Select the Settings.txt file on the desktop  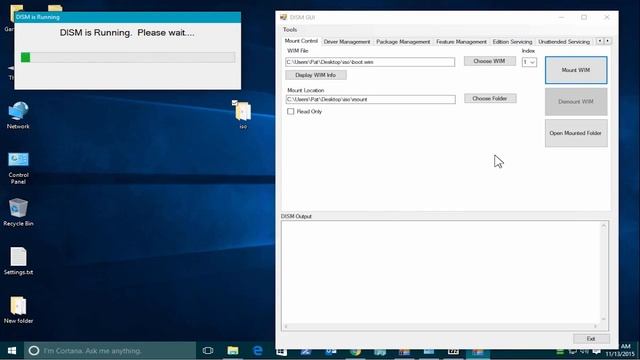18,260
